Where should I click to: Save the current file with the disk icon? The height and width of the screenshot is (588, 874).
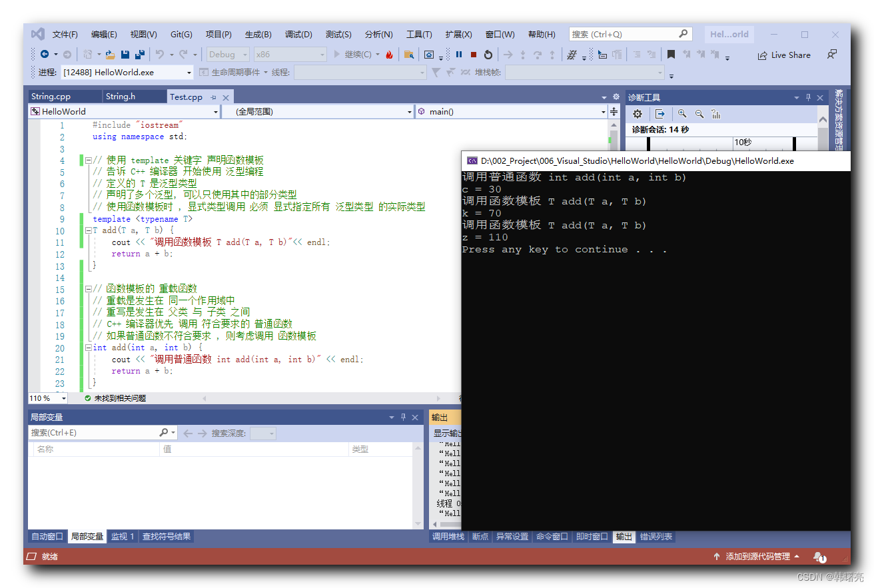[x=125, y=55]
